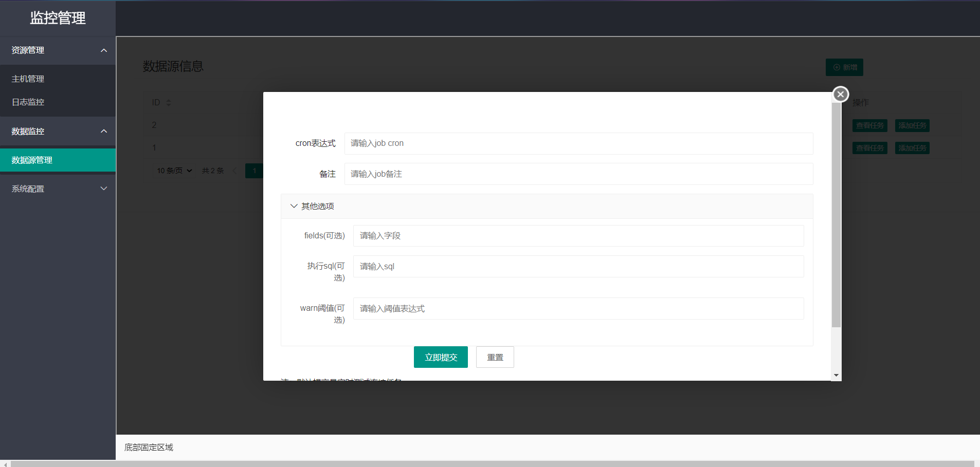Click 查看任务 for row ID 2
Viewport: 980px width, 467px height.
coord(870,125)
